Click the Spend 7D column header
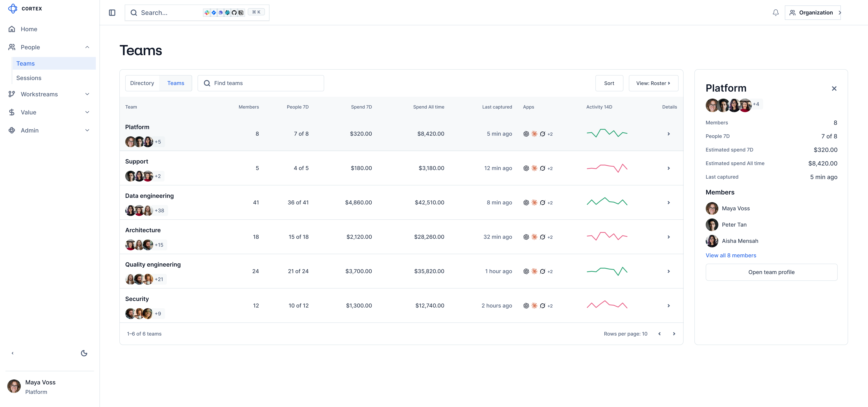The height and width of the screenshot is (407, 868). [x=361, y=107]
